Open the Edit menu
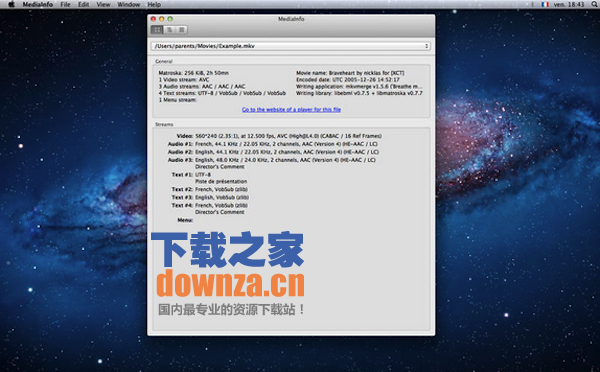 pyautogui.click(x=83, y=4)
